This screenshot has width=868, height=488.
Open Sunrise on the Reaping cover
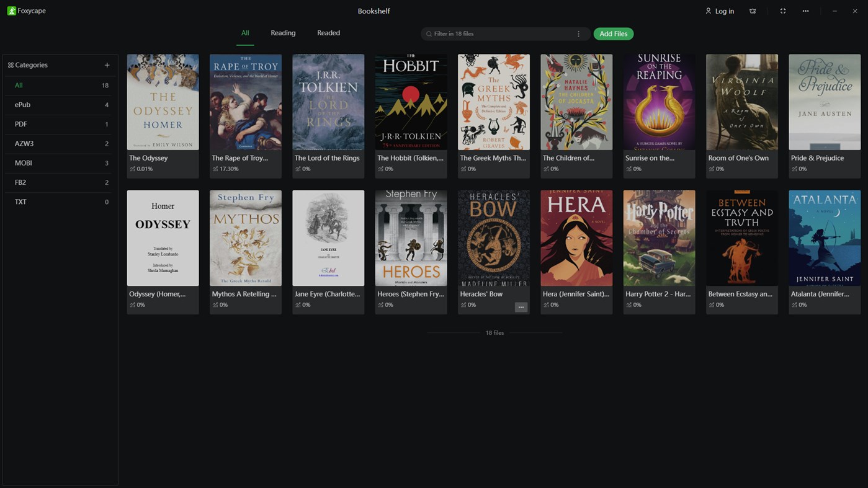pos(660,102)
